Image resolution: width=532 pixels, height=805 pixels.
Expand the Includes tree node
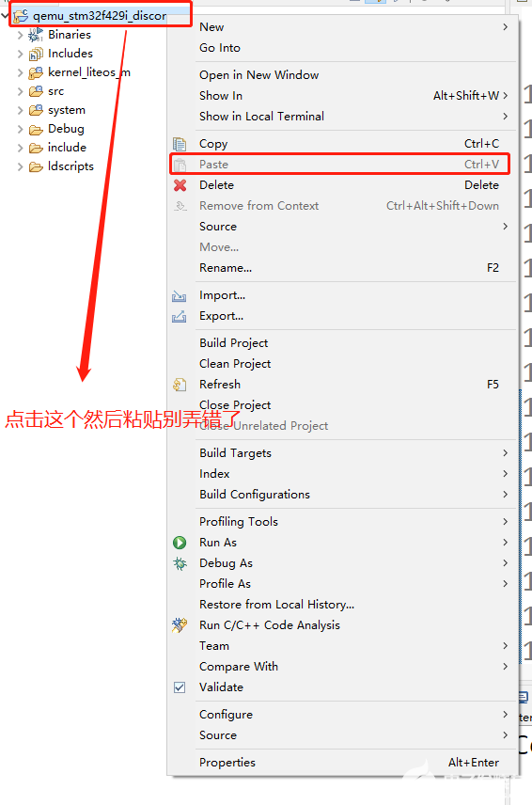click(20, 54)
